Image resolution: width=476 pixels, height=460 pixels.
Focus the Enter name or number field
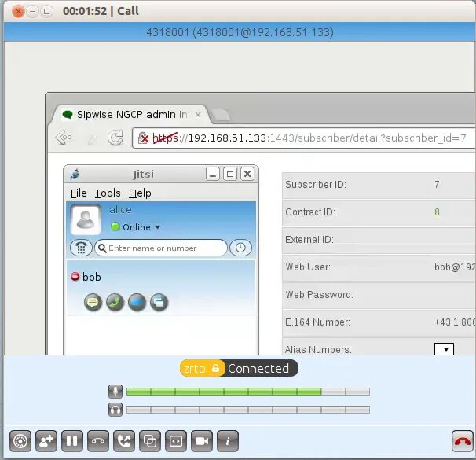pyautogui.click(x=161, y=248)
